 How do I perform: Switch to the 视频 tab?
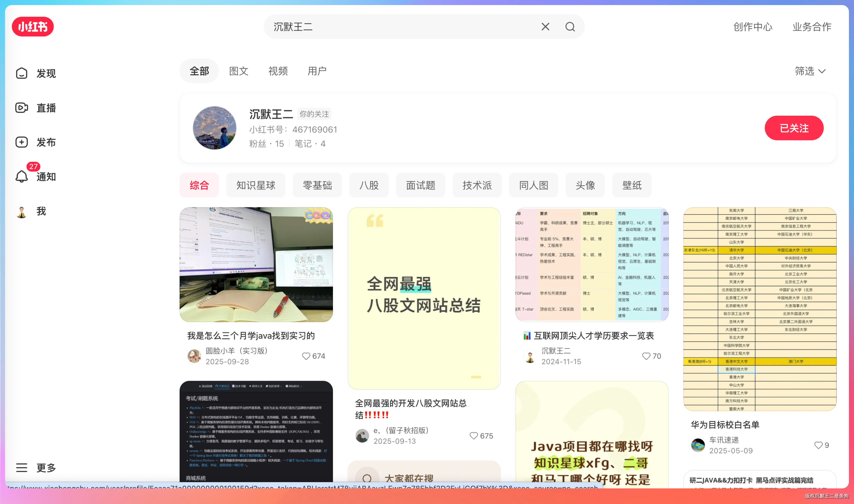278,71
